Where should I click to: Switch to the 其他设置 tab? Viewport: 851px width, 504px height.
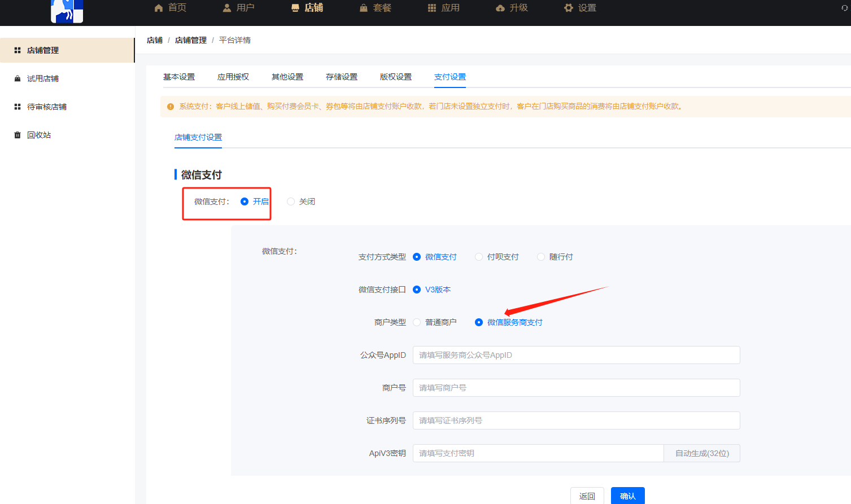(287, 77)
